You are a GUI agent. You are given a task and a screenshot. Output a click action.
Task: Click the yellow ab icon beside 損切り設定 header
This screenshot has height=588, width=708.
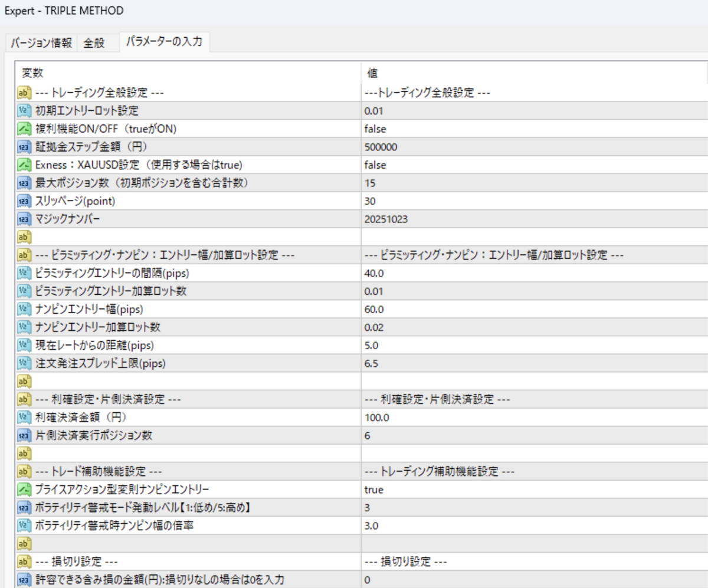click(x=24, y=562)
